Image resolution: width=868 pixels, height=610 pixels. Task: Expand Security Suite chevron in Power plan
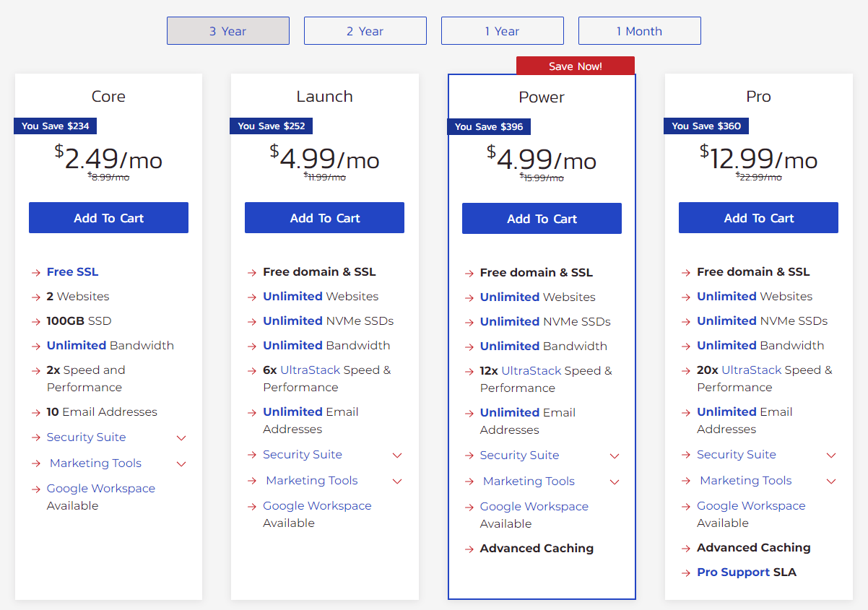coord(615,456)
